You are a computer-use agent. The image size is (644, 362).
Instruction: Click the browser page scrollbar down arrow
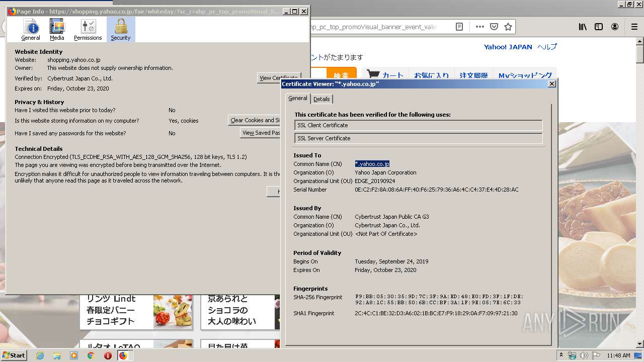pos(639,344)
